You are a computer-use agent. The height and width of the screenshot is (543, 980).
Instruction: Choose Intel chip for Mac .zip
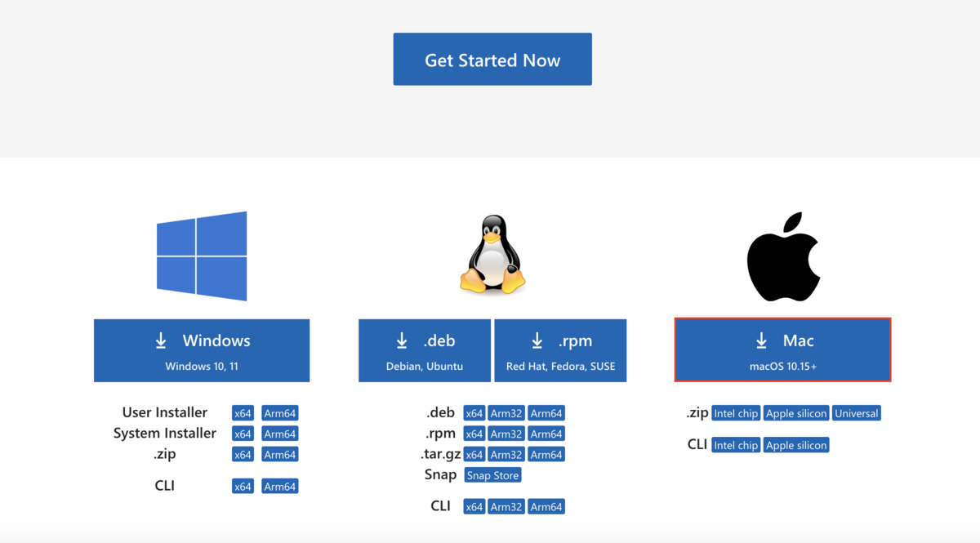(736, 413)
